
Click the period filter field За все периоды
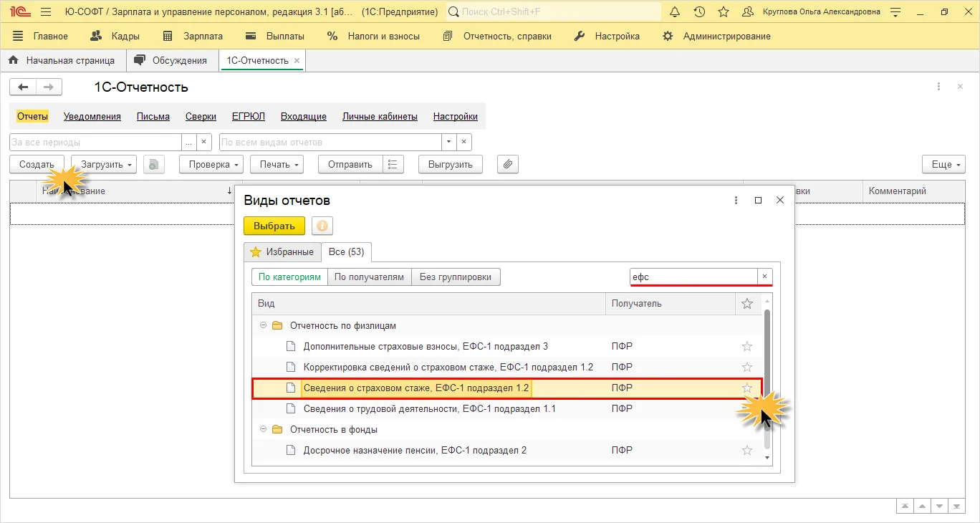pyautogui.click(x=95, y=142)
